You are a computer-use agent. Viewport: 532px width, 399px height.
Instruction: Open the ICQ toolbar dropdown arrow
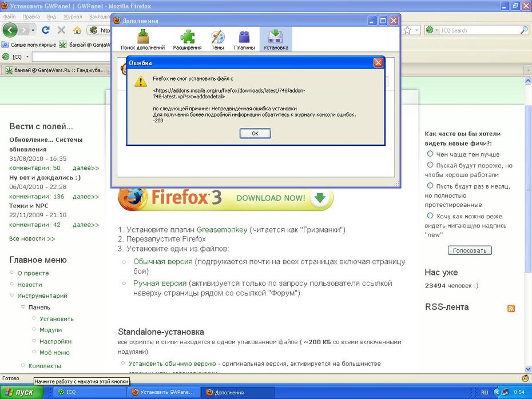click(x=27, y=57)
